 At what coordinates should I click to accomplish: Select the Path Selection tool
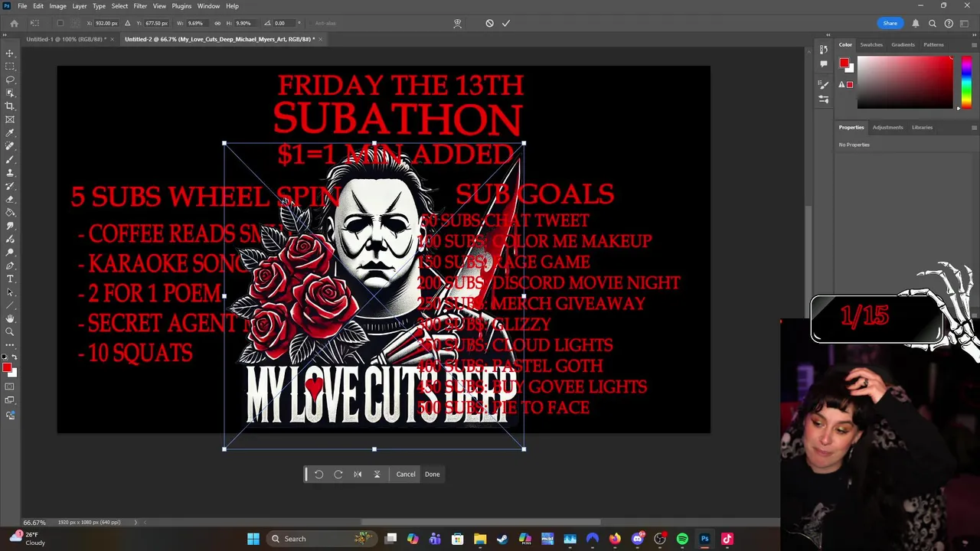10,292
